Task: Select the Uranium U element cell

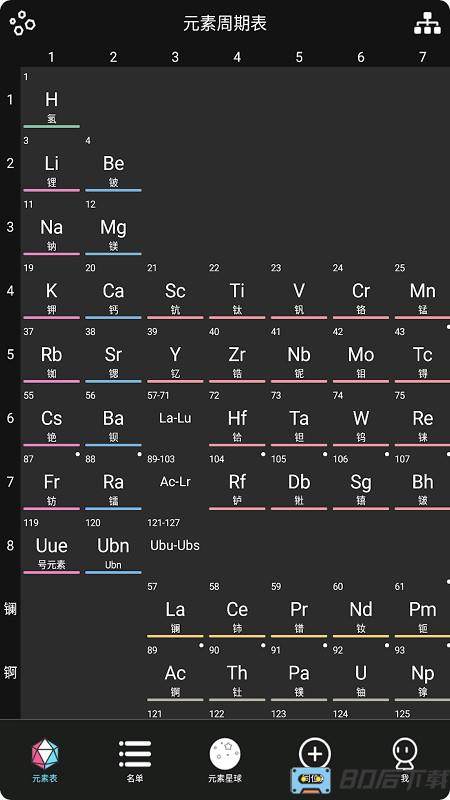Action: click(x=361, y=673)
